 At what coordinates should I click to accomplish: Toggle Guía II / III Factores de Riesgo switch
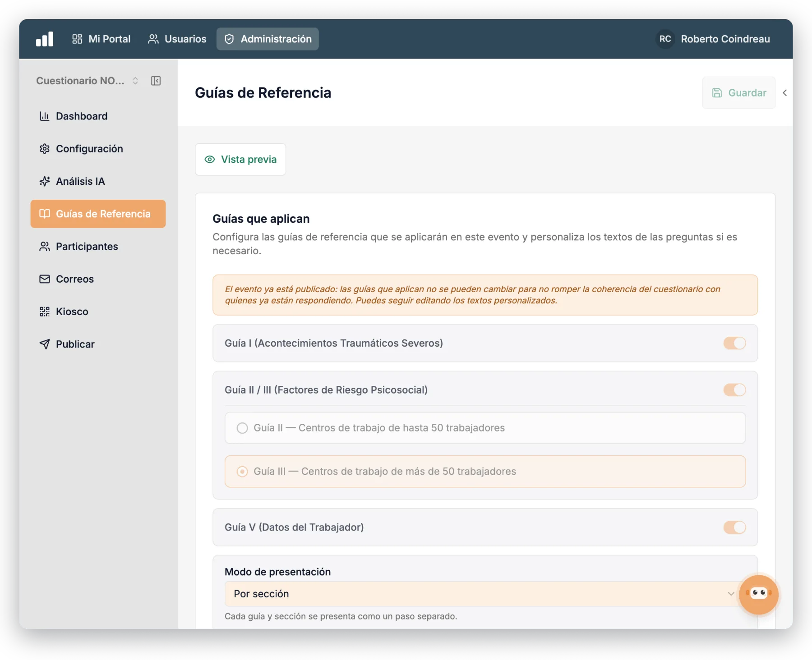coord(734,390)
